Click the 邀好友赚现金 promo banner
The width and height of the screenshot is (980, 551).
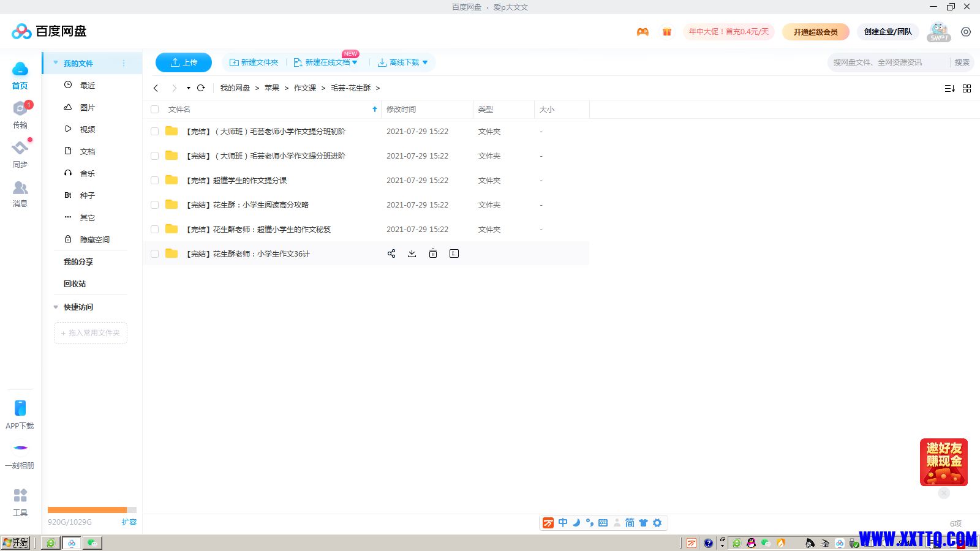944,462
